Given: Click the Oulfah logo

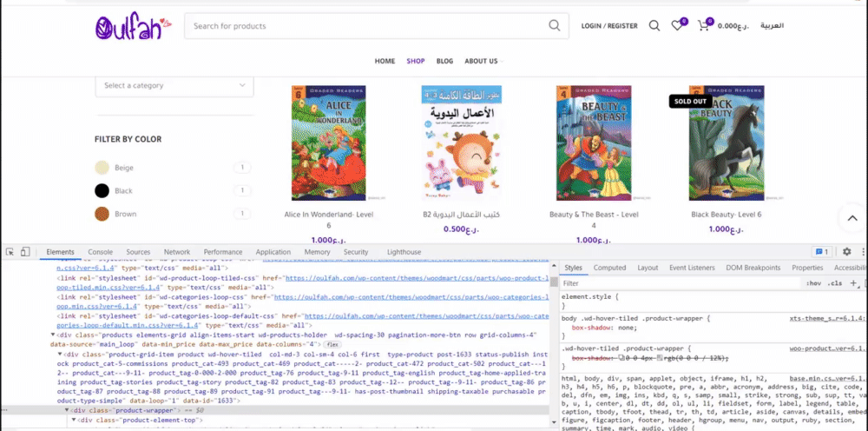Looking at the screenshot, I should (x=134, y=27).
